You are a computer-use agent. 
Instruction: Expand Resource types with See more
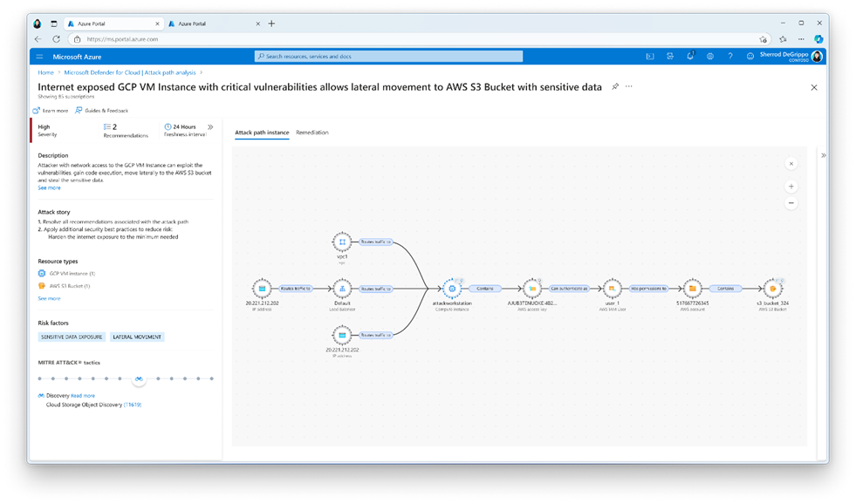(x=49, y=298)
